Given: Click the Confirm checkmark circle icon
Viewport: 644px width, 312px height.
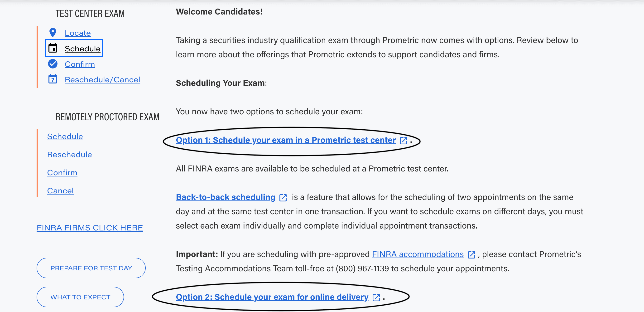Looking at the screenshot, I should click(53, 64).
